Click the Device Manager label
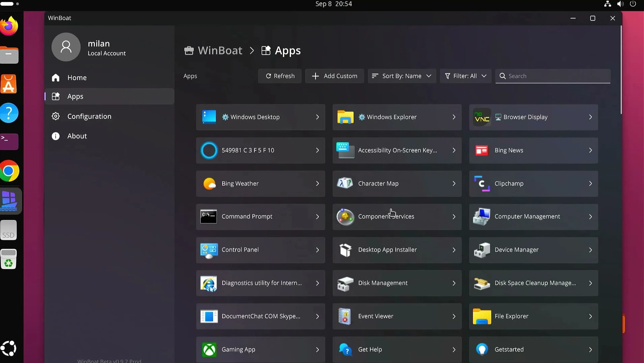This screenshot has width=644, height=363. (516, 250)
